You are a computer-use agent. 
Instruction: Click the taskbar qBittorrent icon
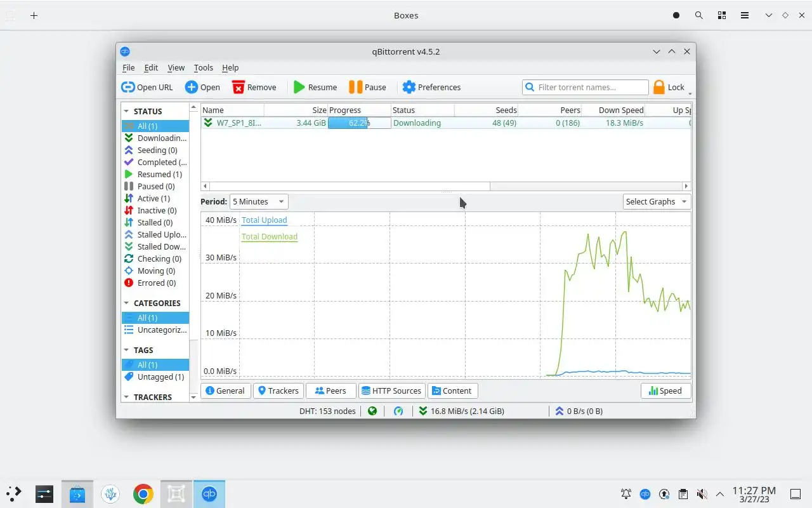point(209,494)
